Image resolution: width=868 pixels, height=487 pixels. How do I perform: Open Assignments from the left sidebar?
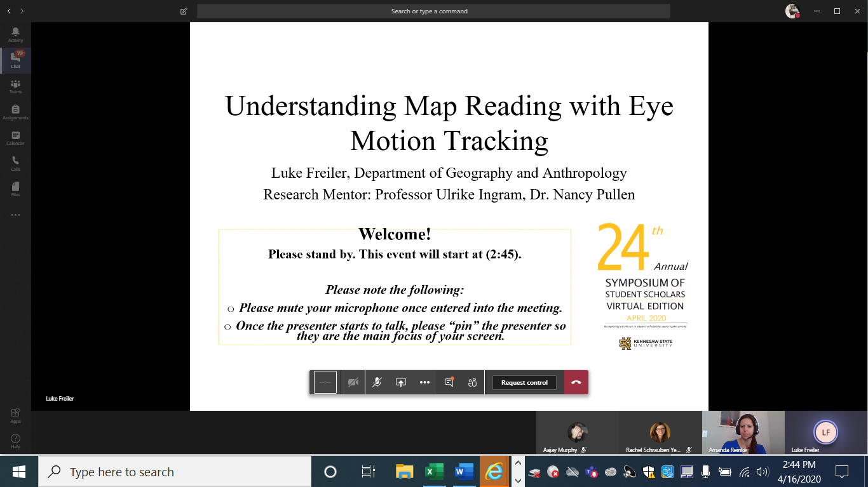tap(15, 112)
